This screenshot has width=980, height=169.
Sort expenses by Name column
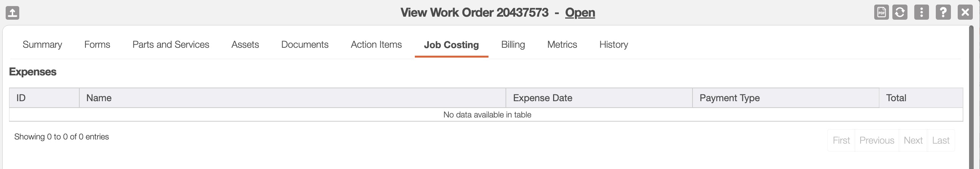pyautogui.click(x=99, y=98)
